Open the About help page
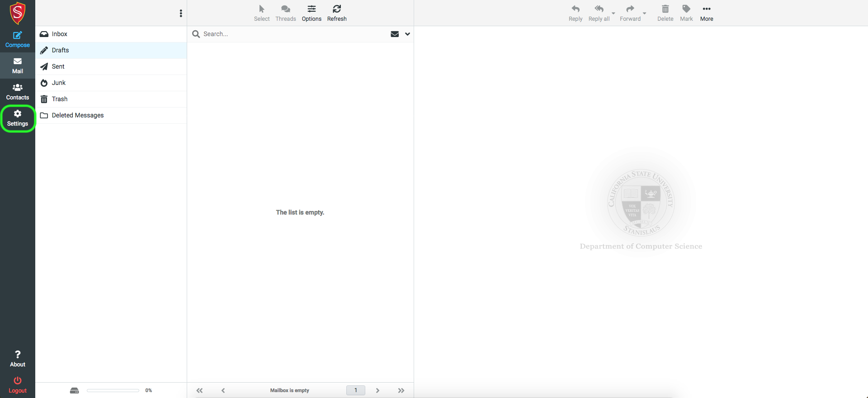This screenshot has width=868, height=398. click(18, 359)
